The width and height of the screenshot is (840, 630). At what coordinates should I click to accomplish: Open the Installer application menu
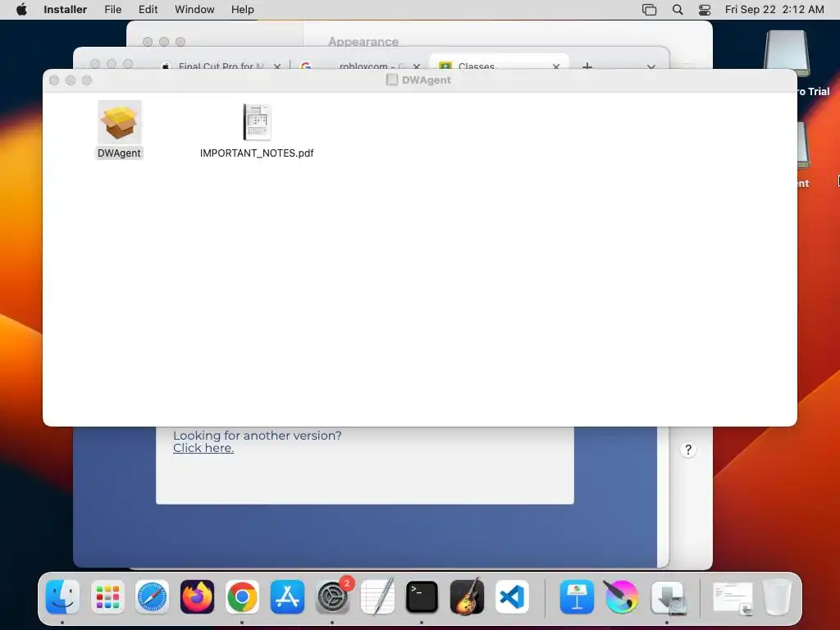tap(65, 10)
